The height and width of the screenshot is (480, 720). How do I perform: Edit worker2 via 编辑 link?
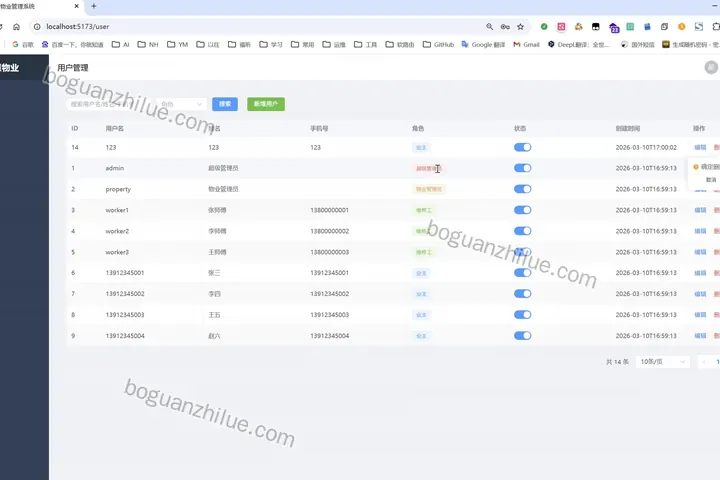pos(700,231)
